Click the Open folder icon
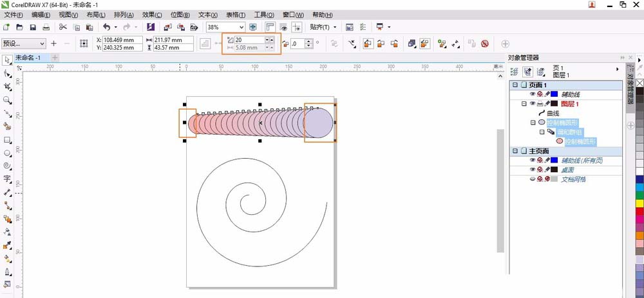Screen dimensions: 644x298 tap(19, 27)
